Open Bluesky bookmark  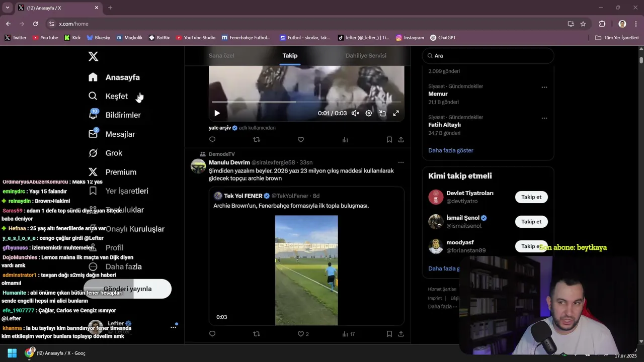(x=98, y=38)
